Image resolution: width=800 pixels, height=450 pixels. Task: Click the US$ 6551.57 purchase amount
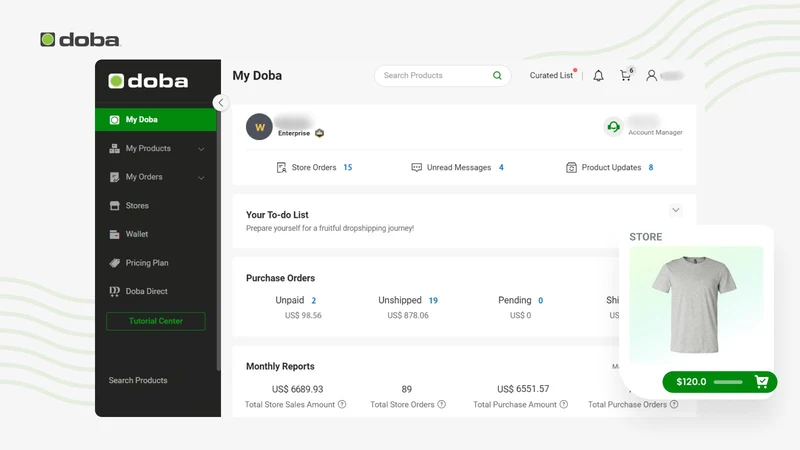click(x=523, y=389)
